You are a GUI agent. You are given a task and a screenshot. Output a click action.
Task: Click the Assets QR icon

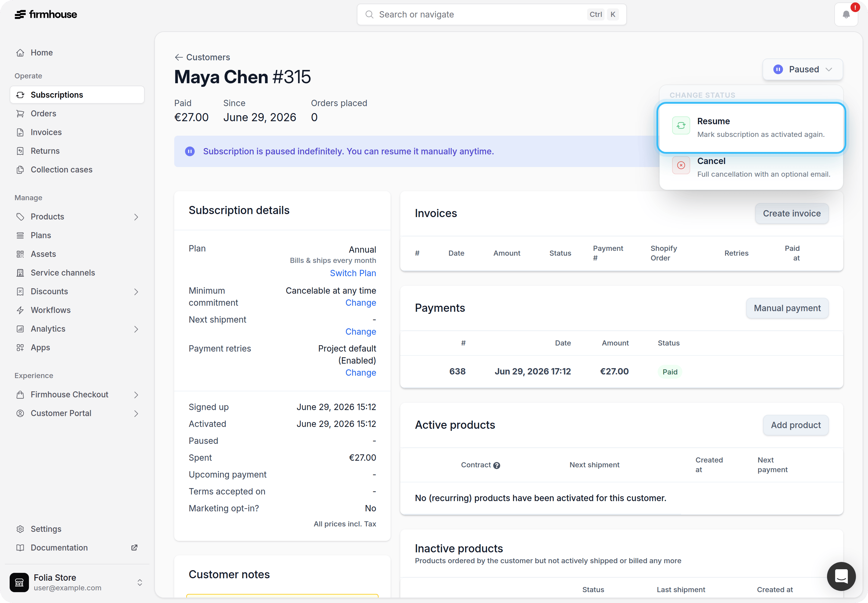20,254
